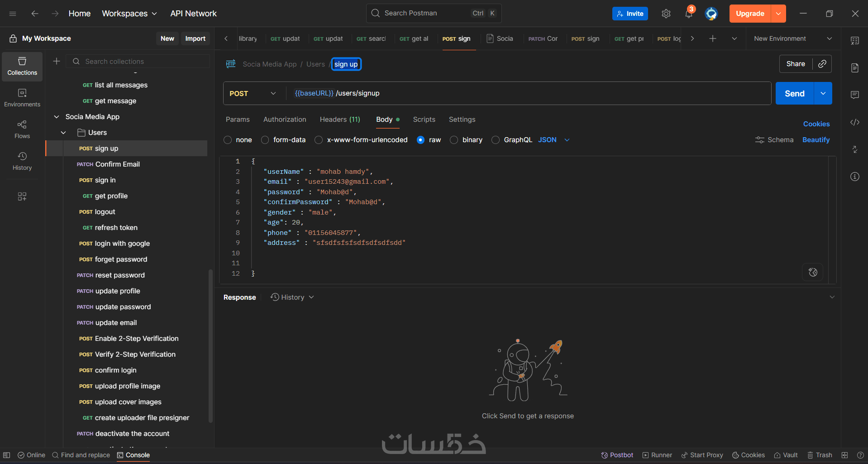Open Flows in the sidebar

click(x=22, y=130)
